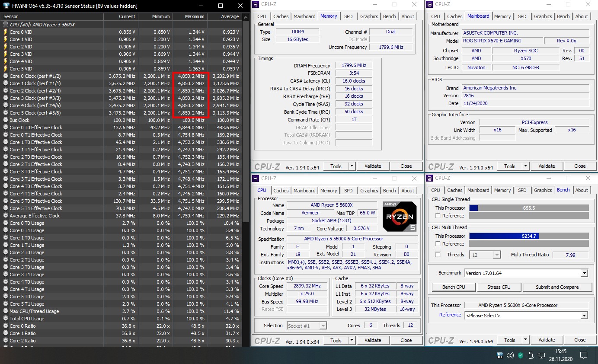
Task: Click the safely remove USB tray icon
Action: [531, 356]
